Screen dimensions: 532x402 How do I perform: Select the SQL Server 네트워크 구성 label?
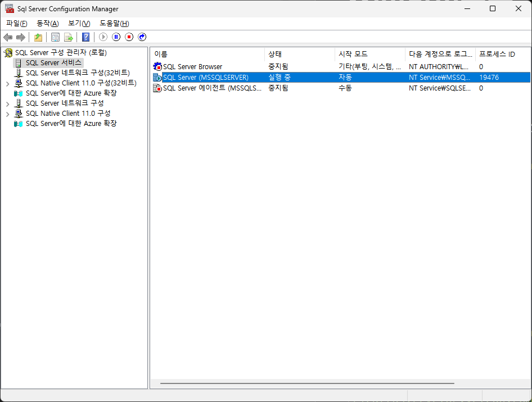(65, 103)
